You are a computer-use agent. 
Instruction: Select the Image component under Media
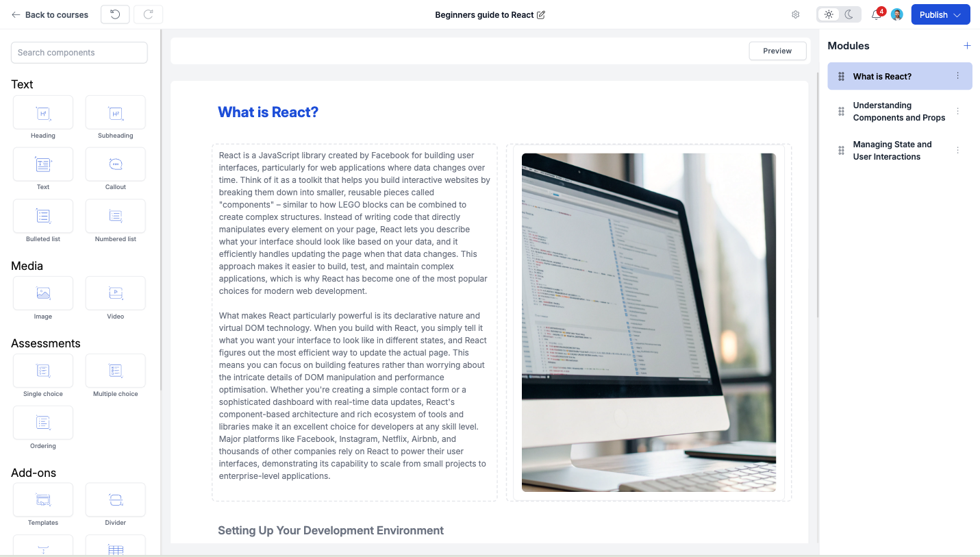click(42, 293)
